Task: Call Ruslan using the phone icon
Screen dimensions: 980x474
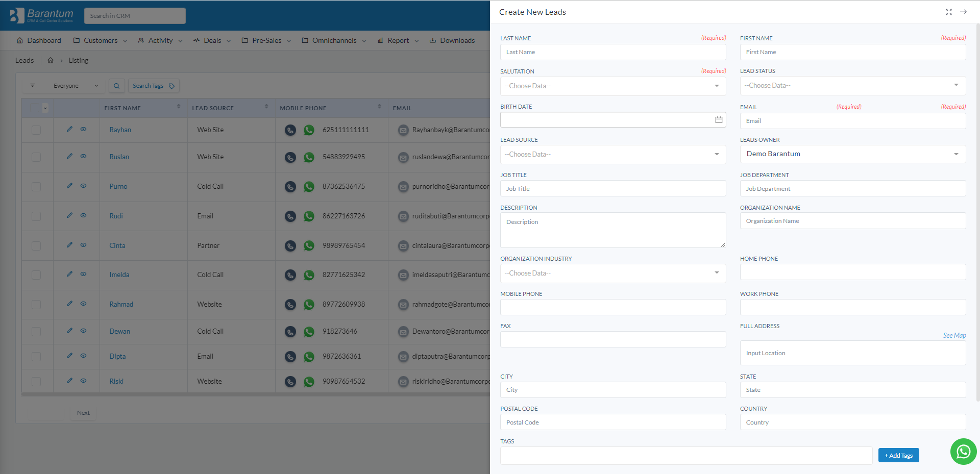Action: [x=290, y=158]
